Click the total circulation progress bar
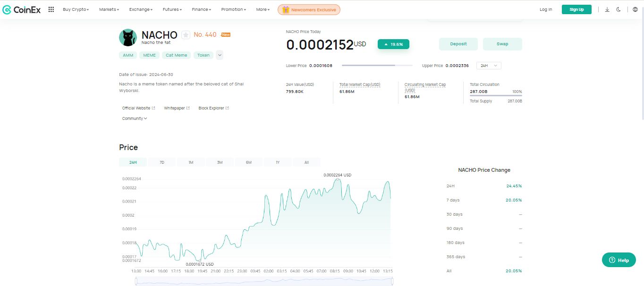Image resolution: width=644 pixels, height=286 pixels. (x=496, y=96)
